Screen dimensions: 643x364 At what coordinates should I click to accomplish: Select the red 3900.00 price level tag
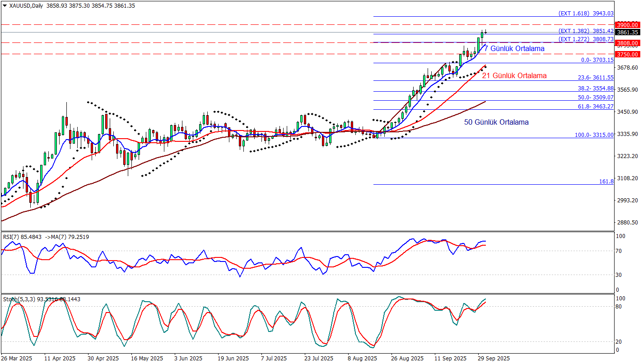tap(627, 25)
